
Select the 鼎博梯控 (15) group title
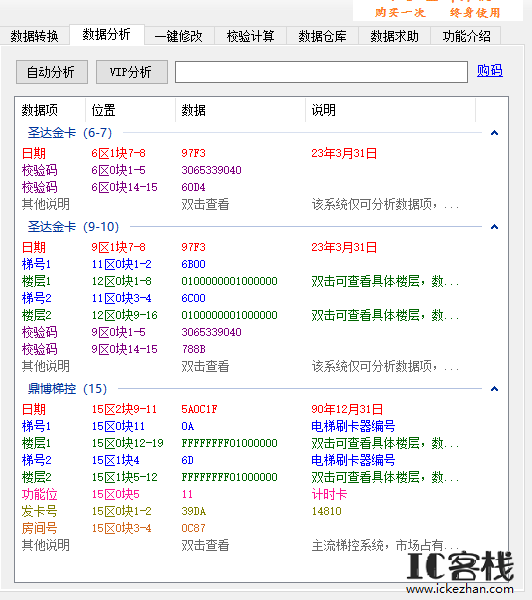click(x=67, y=389)
